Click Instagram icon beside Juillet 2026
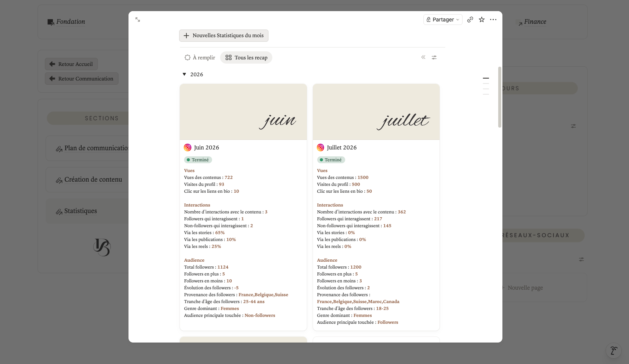This screenshot has width=629, height=364. click(321, 148)
